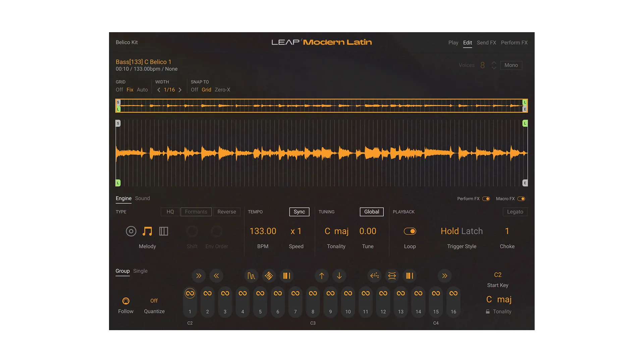Switch to the Send FX tab
Screen dimensions: 644x362
tap(486, 43)
